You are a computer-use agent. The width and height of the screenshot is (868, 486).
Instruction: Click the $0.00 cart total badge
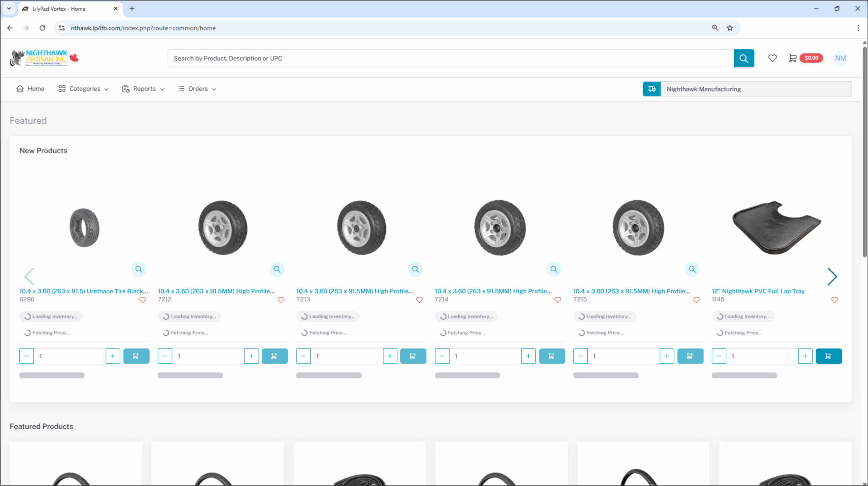click(811, 58)
